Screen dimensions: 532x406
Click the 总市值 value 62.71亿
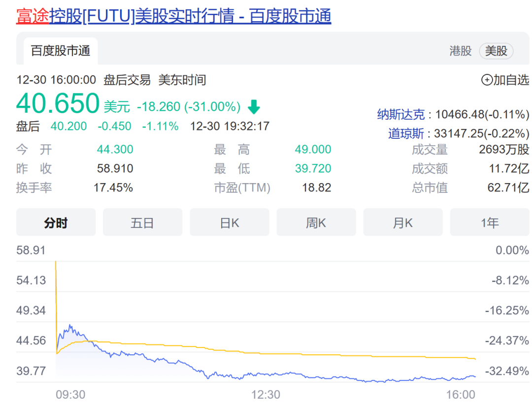pos(508,187)
